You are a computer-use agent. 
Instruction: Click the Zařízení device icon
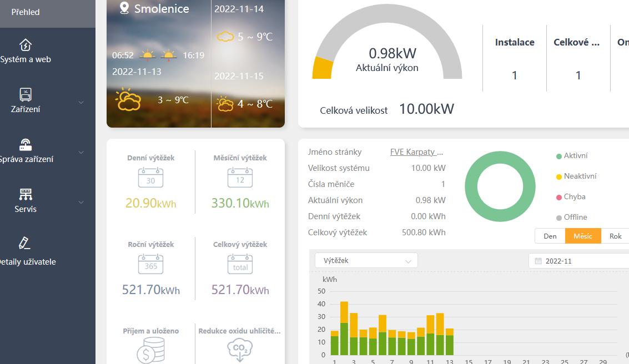(x=26, y=94)
